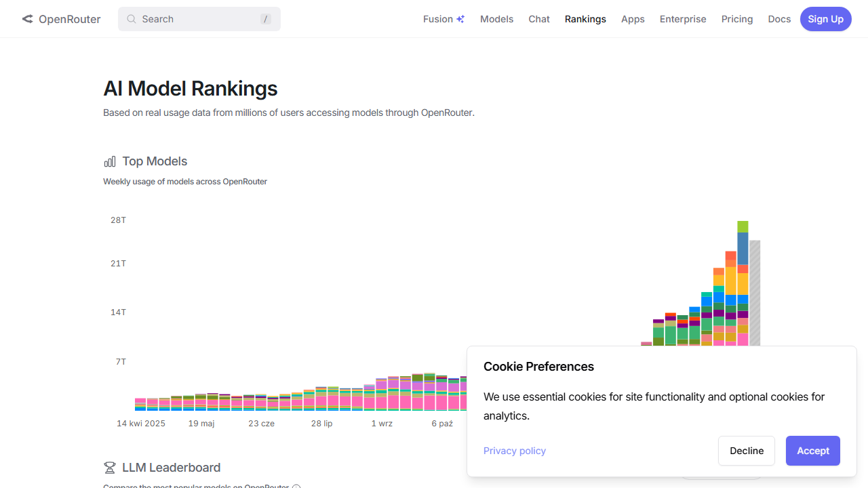Navigate to the Chat section

538,19
